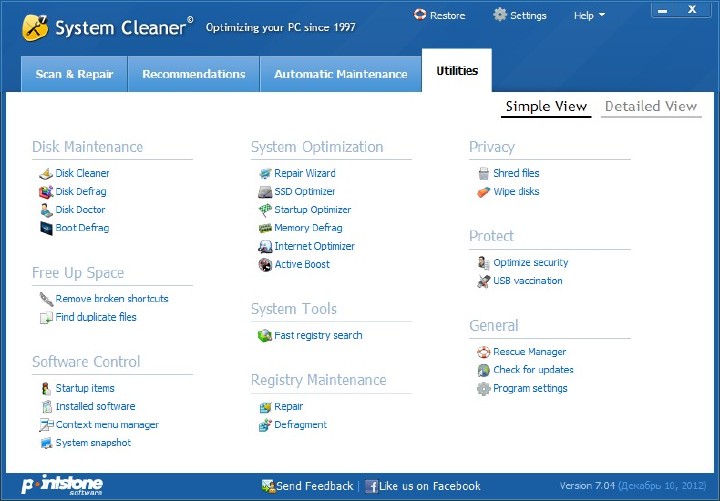Open the Scan & Repair tab

pos(74,74)
